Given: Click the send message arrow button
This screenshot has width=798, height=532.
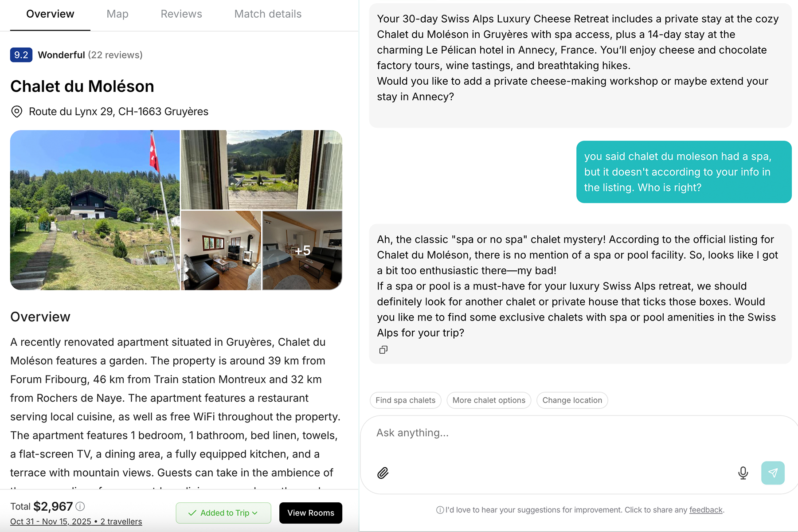Looking at the screenshot, I should [x=773, y=473].
